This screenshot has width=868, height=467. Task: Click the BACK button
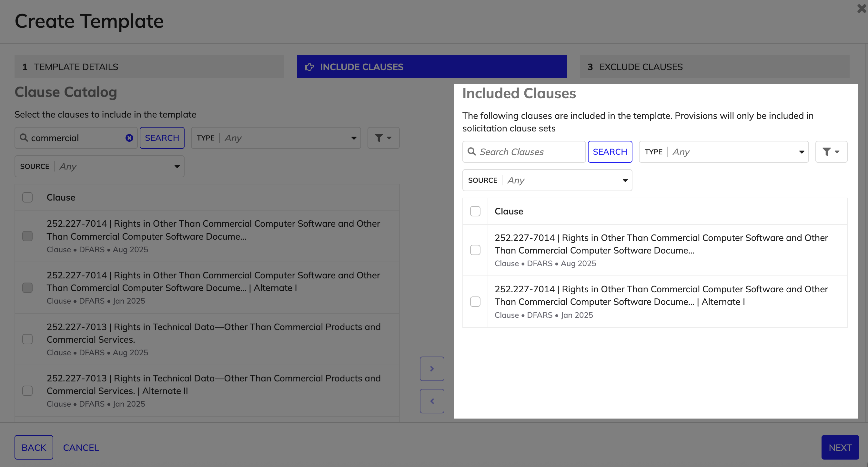pos(34,447)
